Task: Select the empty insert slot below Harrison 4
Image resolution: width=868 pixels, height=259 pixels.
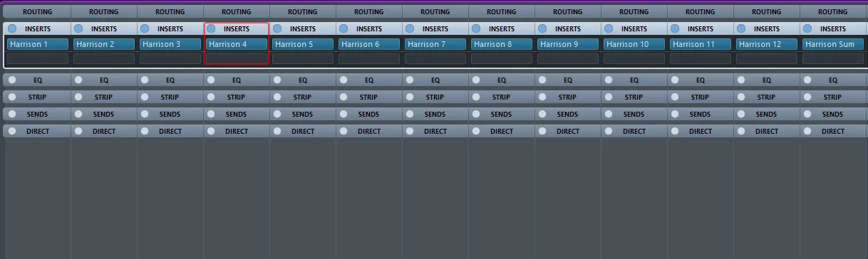Action: (237, 58)
